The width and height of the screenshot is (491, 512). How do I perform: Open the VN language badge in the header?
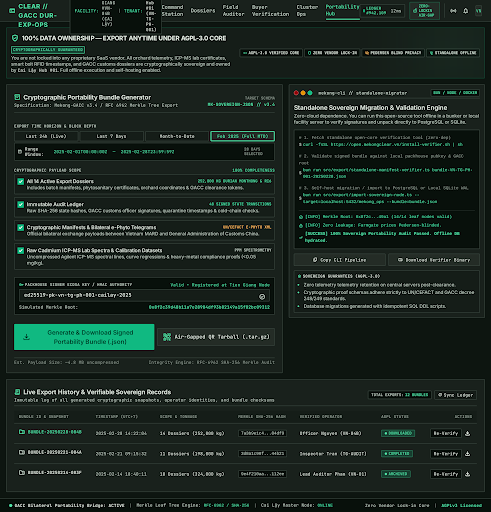click(479, 11)
